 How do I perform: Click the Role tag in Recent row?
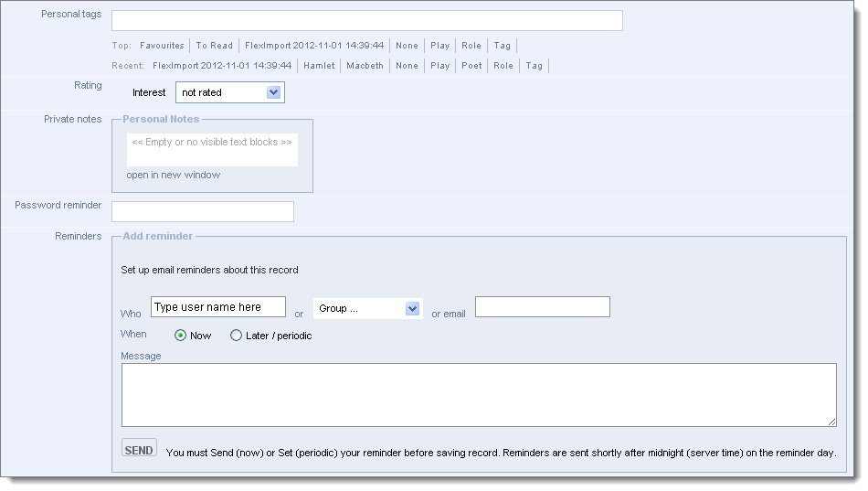(503, 66)
